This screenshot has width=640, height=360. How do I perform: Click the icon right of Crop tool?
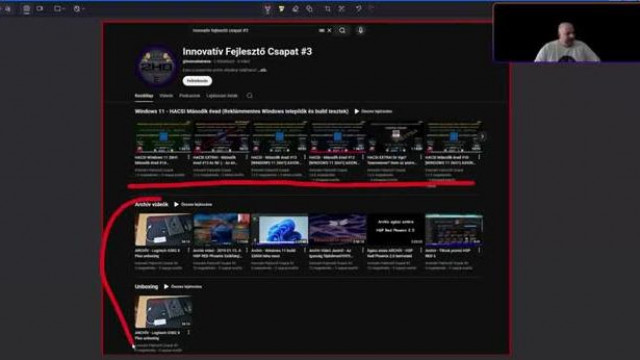342,9
